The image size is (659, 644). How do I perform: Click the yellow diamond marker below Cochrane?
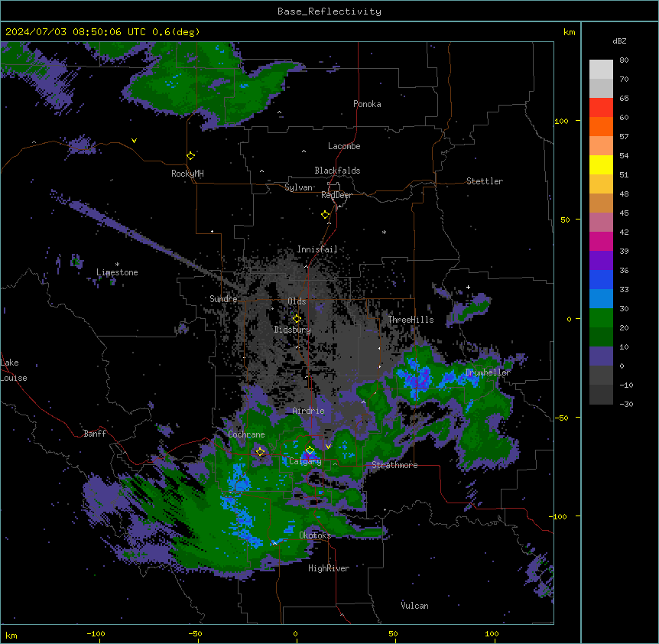coord(260,452)
